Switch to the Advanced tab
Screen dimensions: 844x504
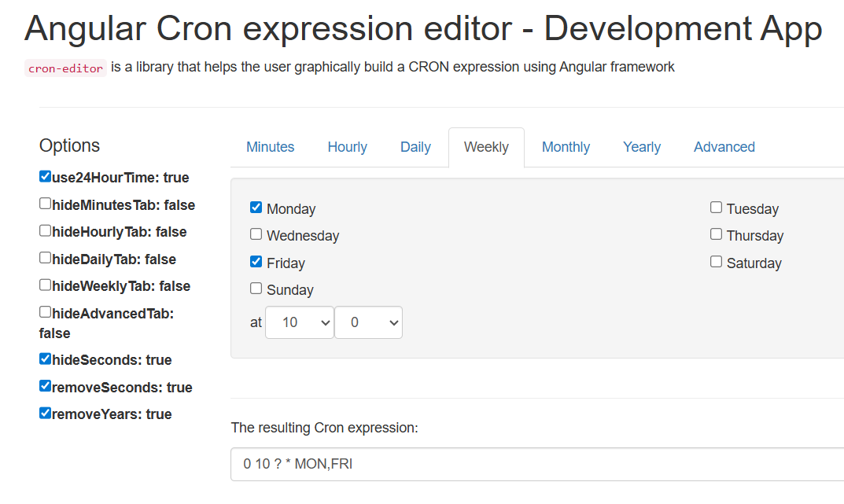pyautogui.click(x=724, y=147)
